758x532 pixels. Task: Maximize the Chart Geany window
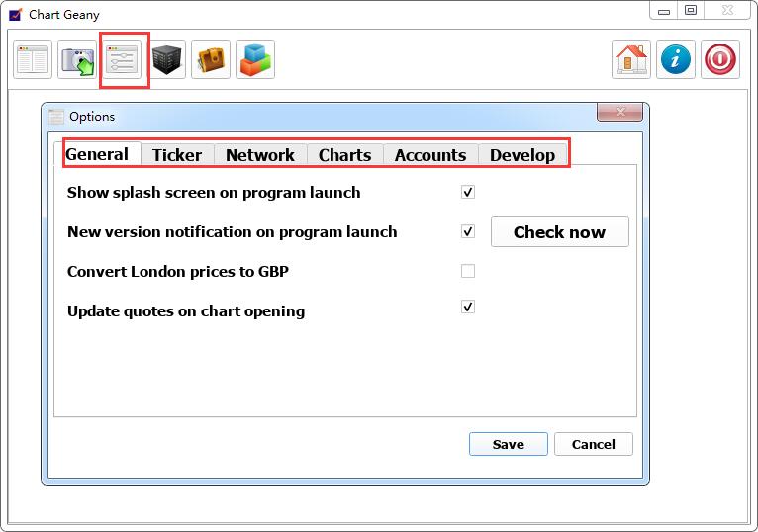[x=691, y=11]
